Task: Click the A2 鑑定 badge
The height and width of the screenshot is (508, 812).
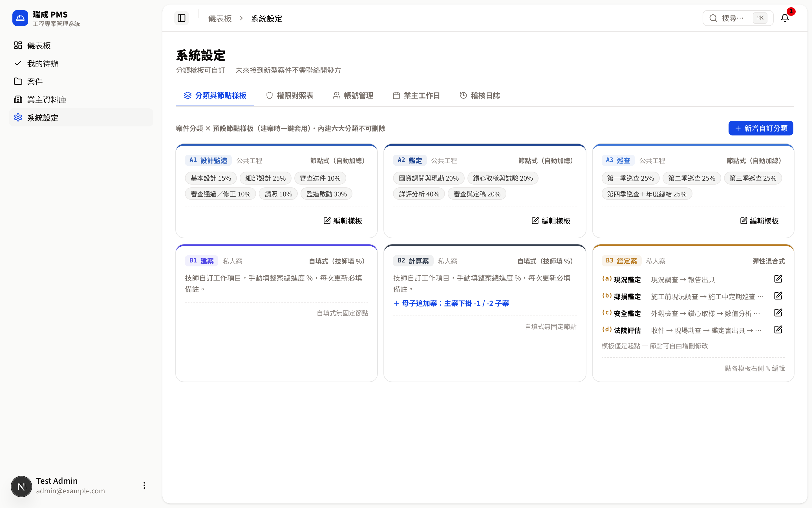Action: point(410,160)
